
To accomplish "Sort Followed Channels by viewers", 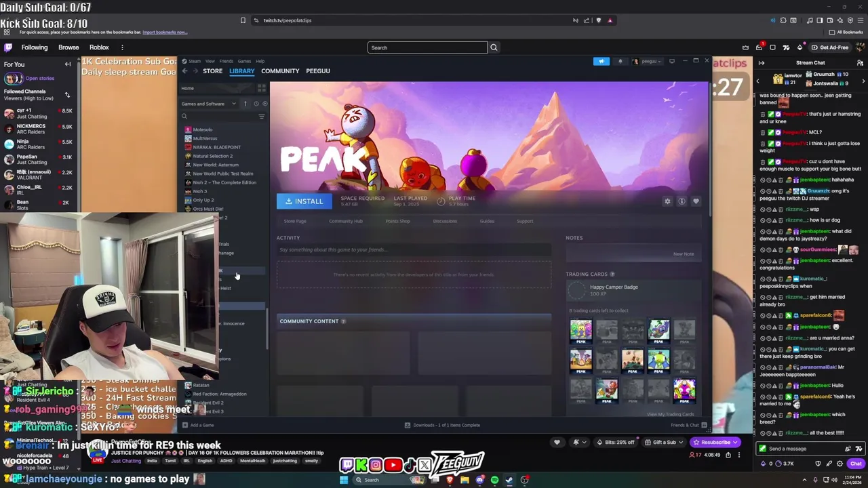I will coord(67,95).
